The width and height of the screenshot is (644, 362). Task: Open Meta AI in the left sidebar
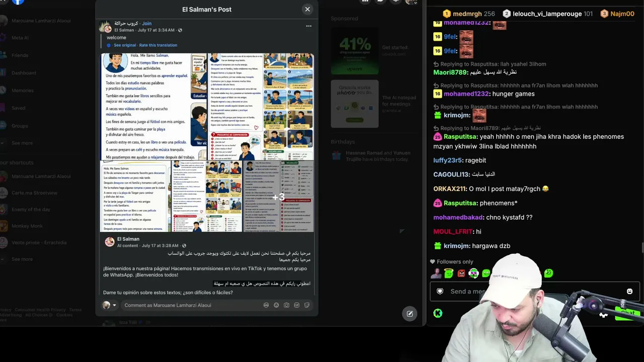[20, 38]
